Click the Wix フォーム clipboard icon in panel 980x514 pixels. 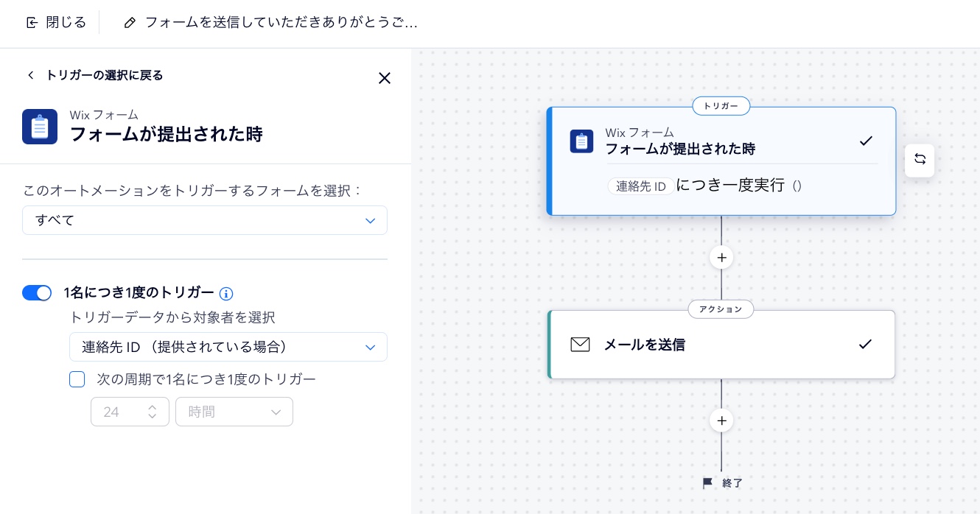pos(40,126)
